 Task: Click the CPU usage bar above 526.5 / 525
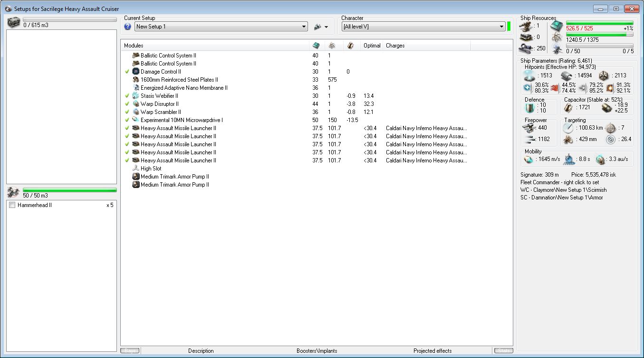pos(600,23)
